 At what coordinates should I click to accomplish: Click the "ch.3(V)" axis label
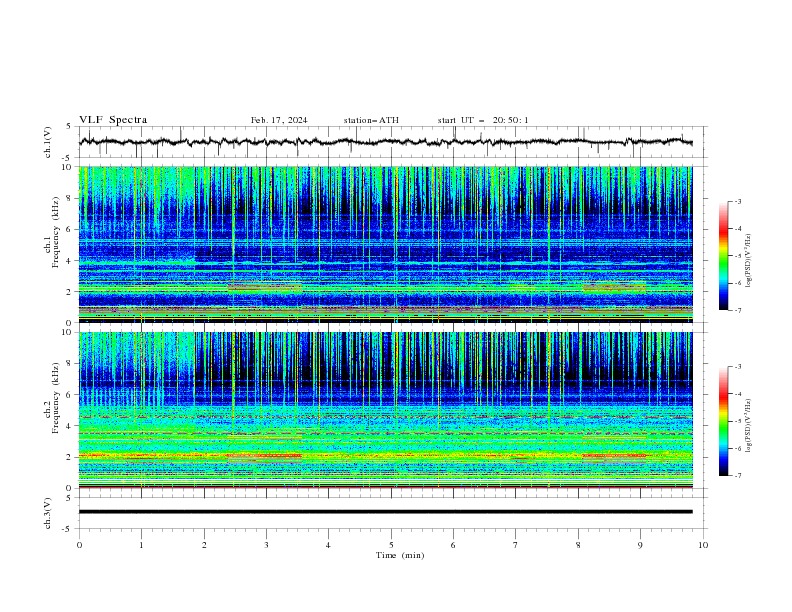(48, 513)
